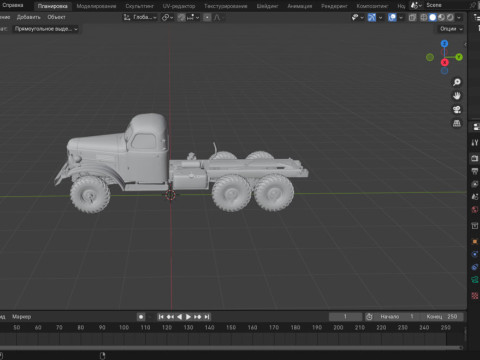Toggle camera view icon in viewport

(x=457, y=109)
